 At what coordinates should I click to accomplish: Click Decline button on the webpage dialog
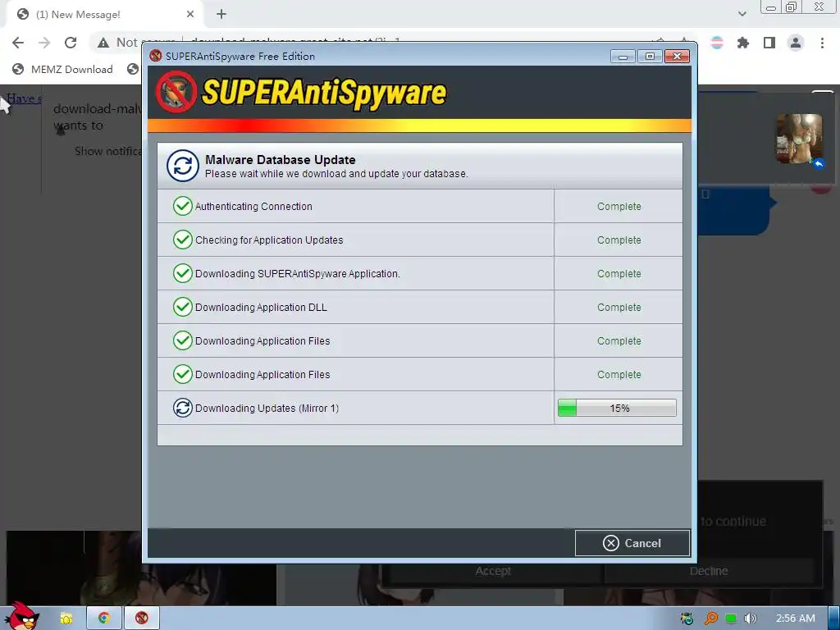(x=708, y=571)
